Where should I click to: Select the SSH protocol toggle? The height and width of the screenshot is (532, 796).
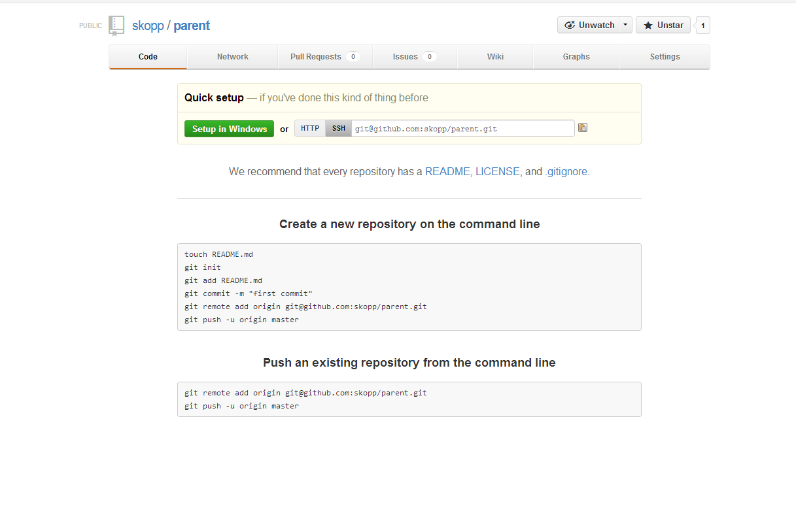click(x=338, y=128)
